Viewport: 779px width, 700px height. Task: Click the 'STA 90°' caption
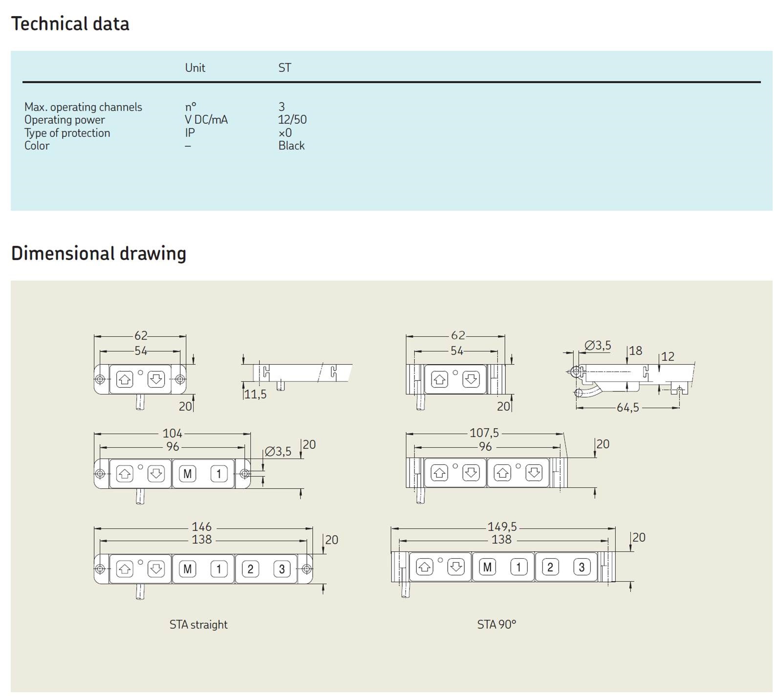coord(497,625)
